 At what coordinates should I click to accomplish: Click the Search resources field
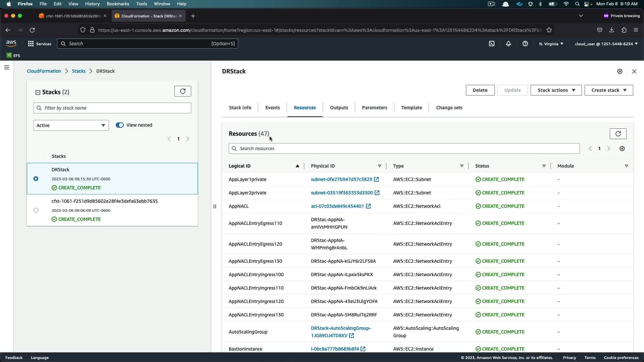point(404,148)
